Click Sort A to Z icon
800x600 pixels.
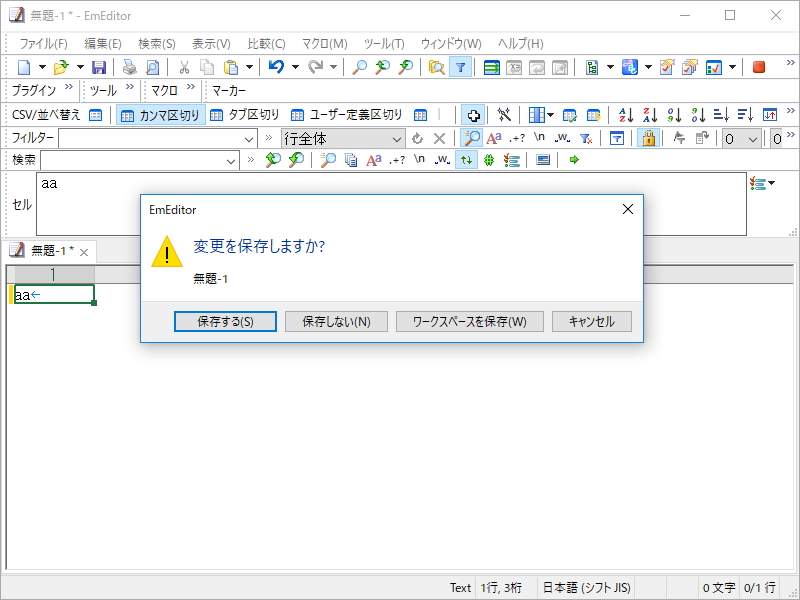point(626,115)
